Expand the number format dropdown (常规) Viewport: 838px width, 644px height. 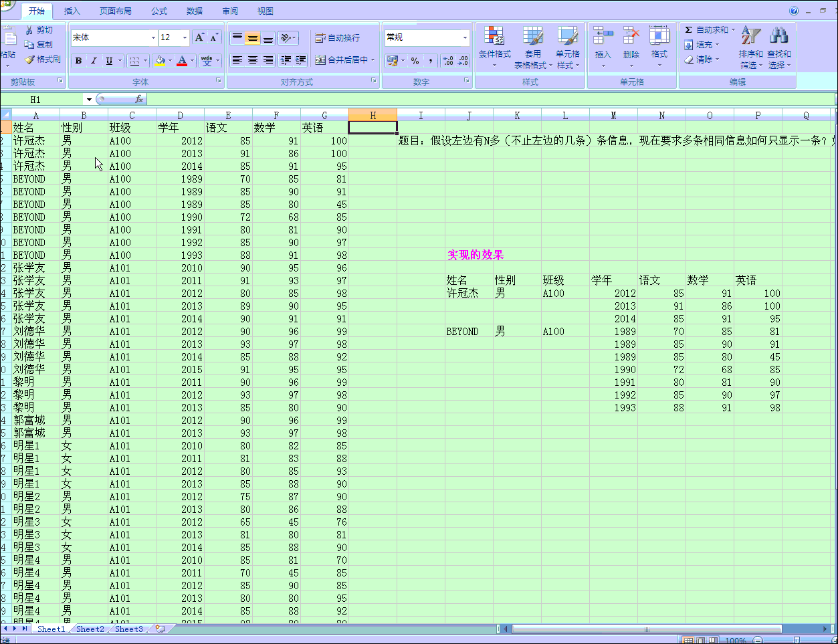tap(465, 37)
